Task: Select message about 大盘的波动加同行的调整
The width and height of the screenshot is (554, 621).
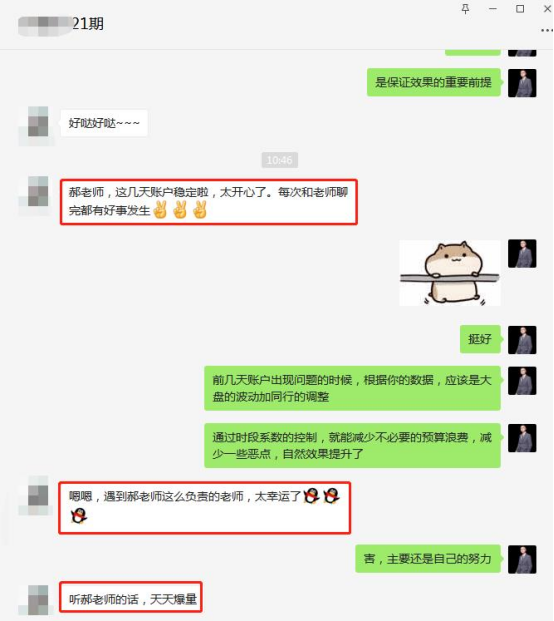Action: pyautogui.click(x=352, y=388)
